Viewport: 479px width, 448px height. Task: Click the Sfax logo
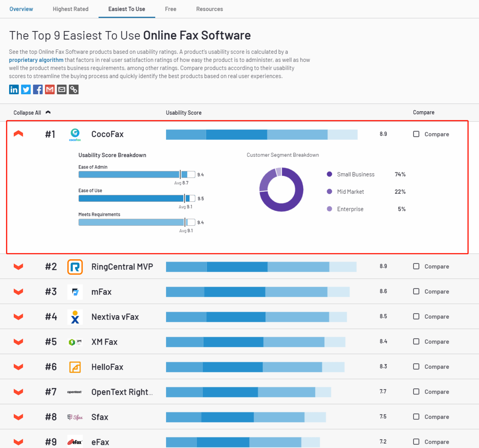pos(75,417)
